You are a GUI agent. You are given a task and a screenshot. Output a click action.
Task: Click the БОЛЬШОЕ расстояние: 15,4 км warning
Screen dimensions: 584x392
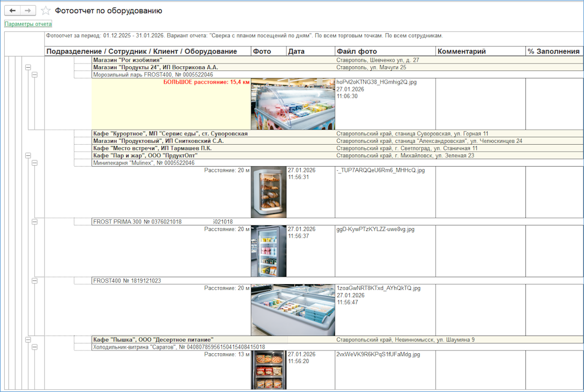[206, 82]
